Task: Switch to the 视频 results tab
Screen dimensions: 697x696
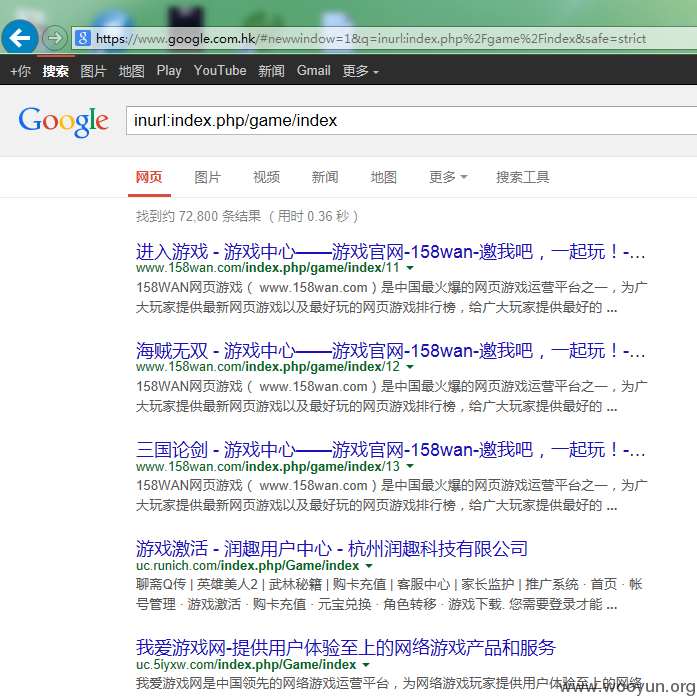Action: [x=266, y=177]
